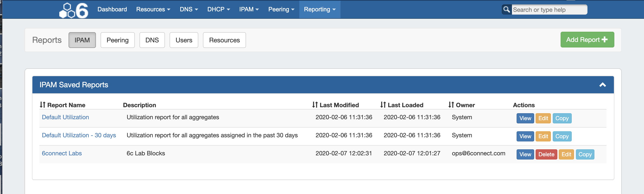Click the 6connect hexagon logo
644x194 pixels.
tap(73, 10)
